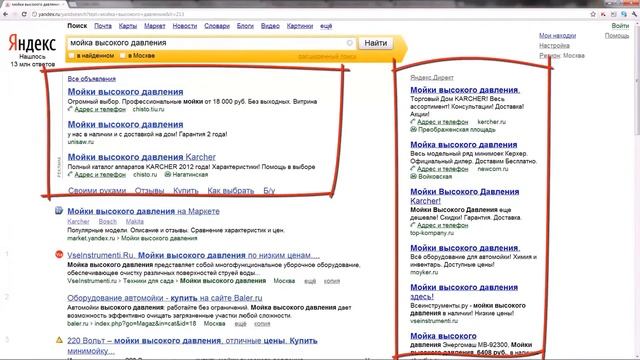Go back using the browser back arrow
The height and width of the screenshot is (360, 640).
[x=5, y=14]
